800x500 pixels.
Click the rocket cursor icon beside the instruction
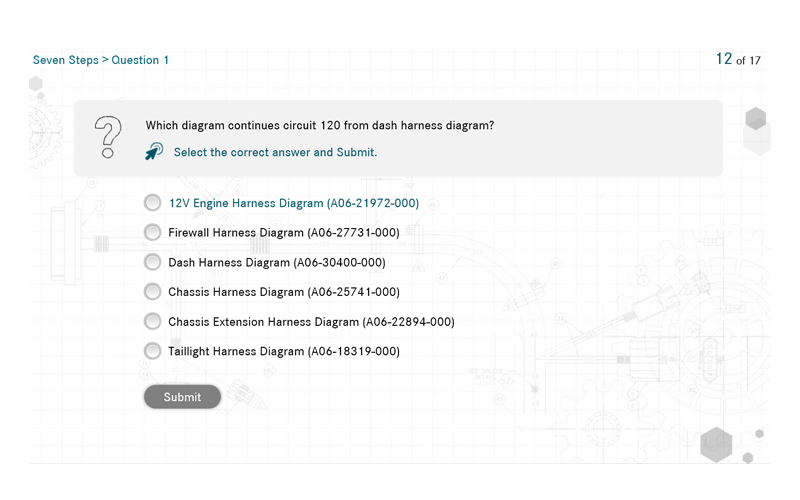pyautogui.click(x=154, y=152)
